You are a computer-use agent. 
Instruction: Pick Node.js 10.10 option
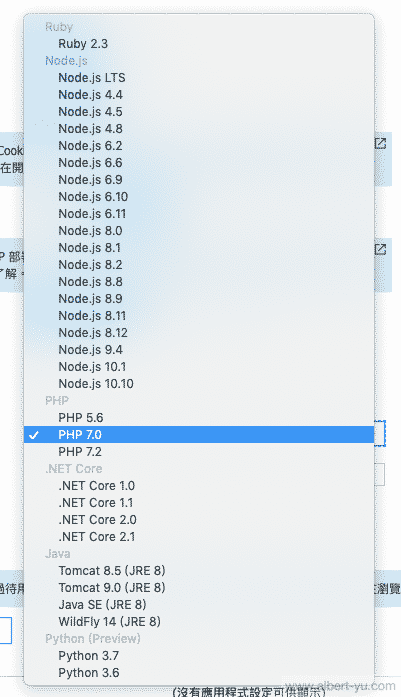tap(199, 384)
